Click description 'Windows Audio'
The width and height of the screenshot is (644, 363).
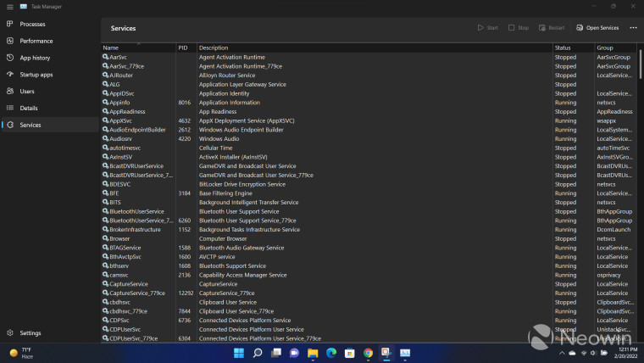coord(219,138)
